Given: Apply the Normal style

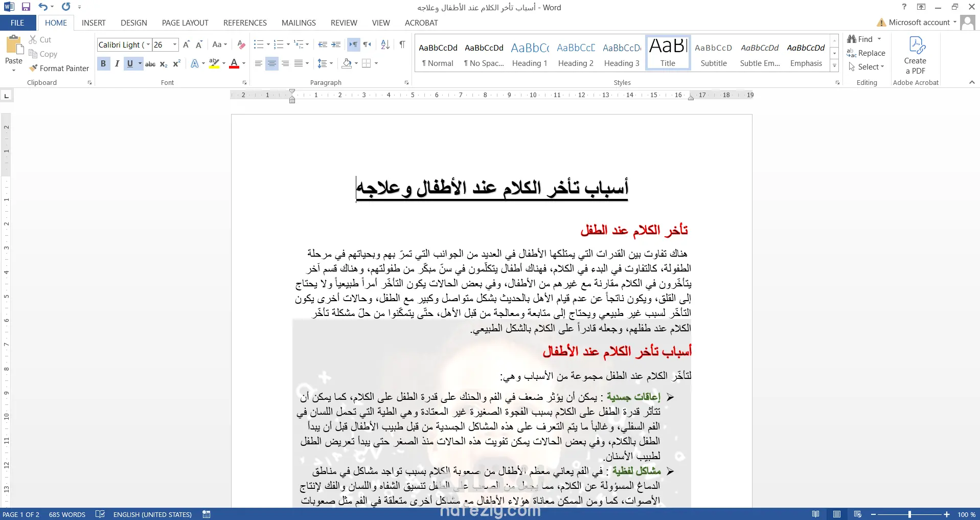Looking at the screenshot, I should pos(438,53).
